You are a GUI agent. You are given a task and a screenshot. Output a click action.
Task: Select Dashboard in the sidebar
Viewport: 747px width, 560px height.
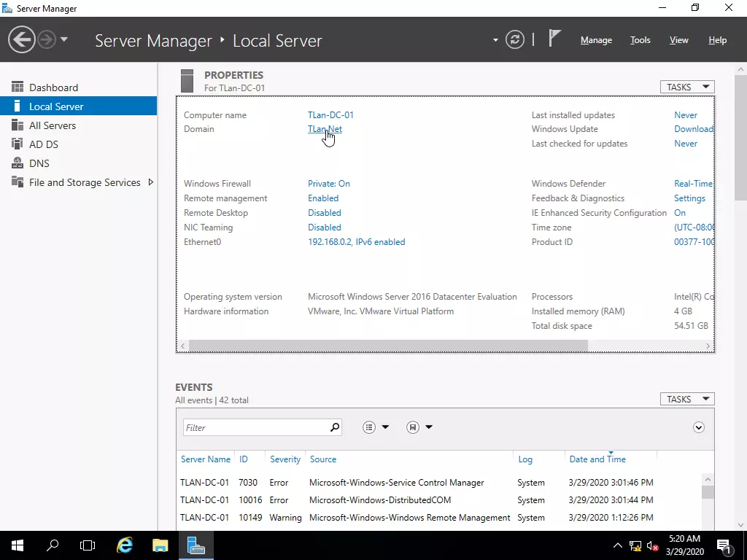79,87
